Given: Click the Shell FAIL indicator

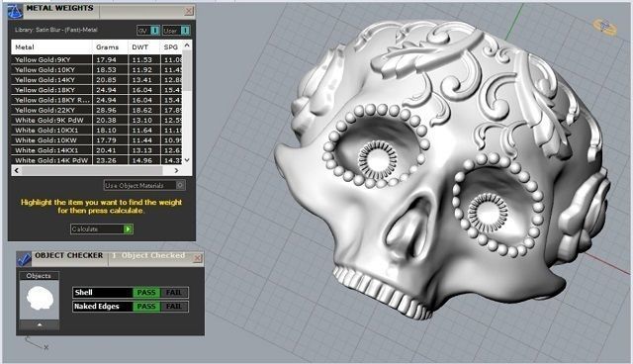Looking at the screenshot, I should (x=174, y=293).
